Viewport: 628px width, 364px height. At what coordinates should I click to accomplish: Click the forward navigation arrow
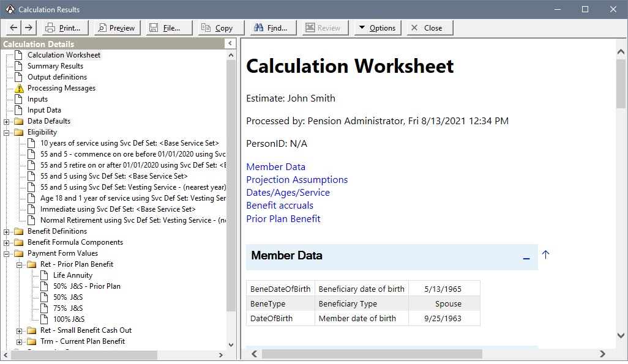click(29, 28)
